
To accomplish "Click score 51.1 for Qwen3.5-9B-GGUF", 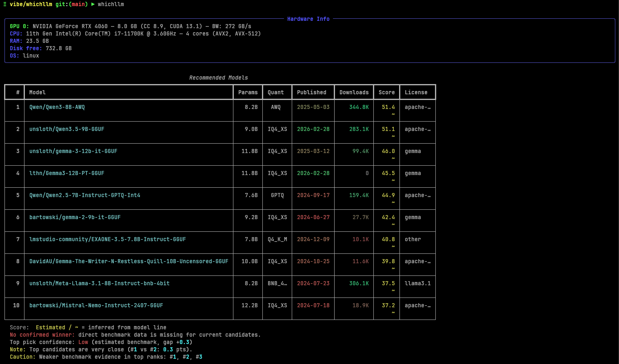I will pyautogui.click(x=388, y=129).
